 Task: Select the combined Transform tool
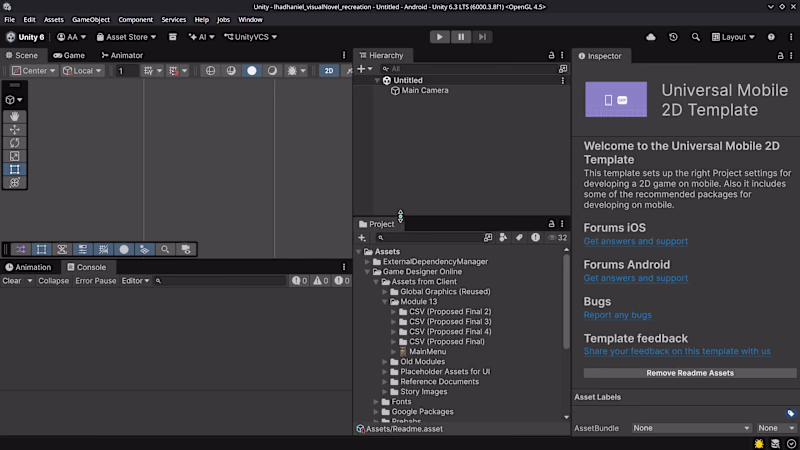(x=14, y=183)
